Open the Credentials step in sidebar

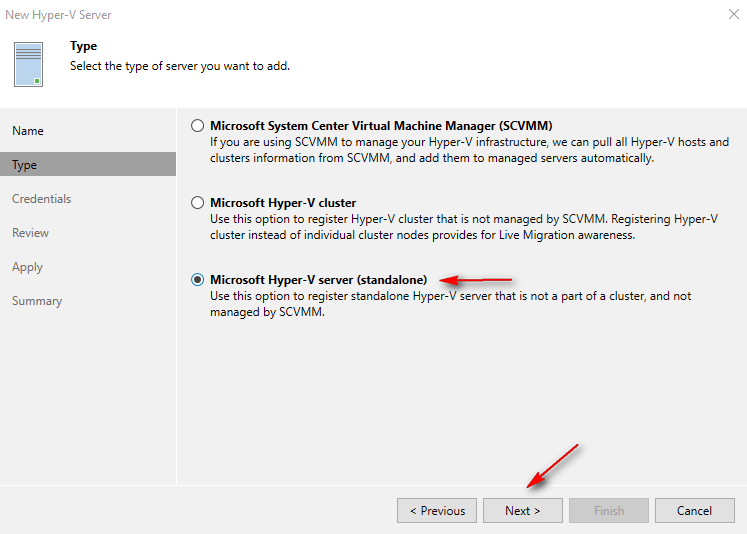41,199
